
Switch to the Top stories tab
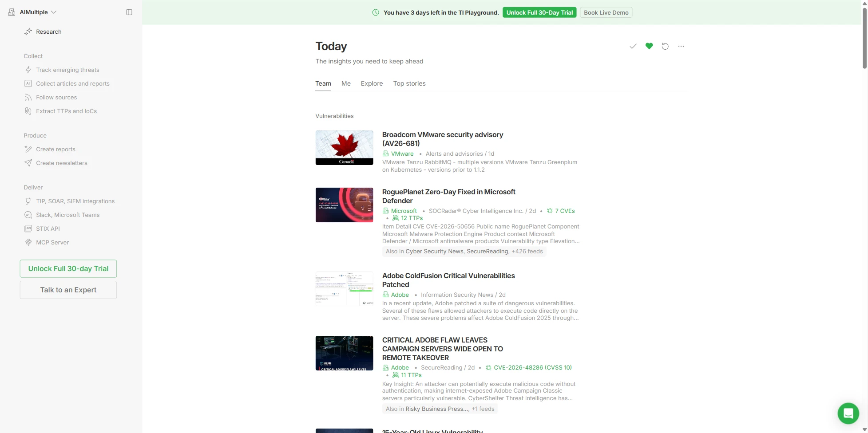tap(409, 83)
